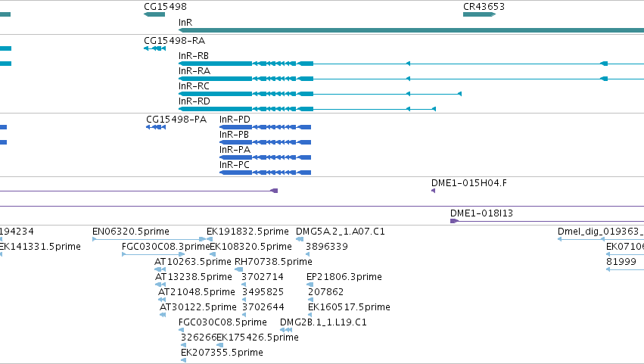The height and width of the screenshot is (364, 644).
Task: Click the InR-PB protein label
Action: [x=234, y=135]
